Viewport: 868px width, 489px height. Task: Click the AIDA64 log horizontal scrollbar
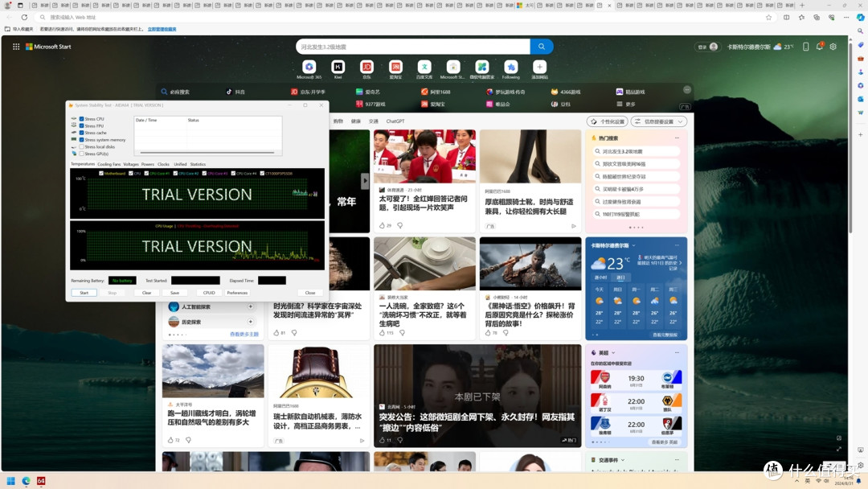(x=207, y=152)
